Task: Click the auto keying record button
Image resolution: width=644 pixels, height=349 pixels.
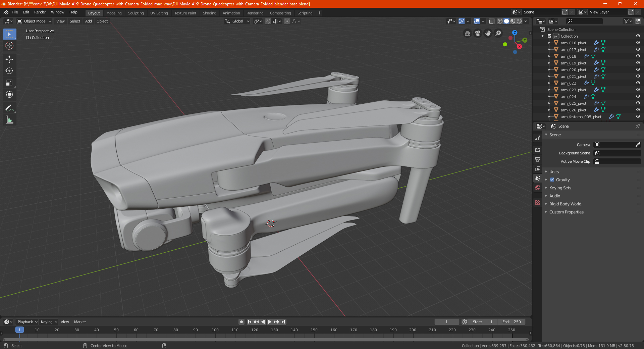Action: (x=241, y=322)
